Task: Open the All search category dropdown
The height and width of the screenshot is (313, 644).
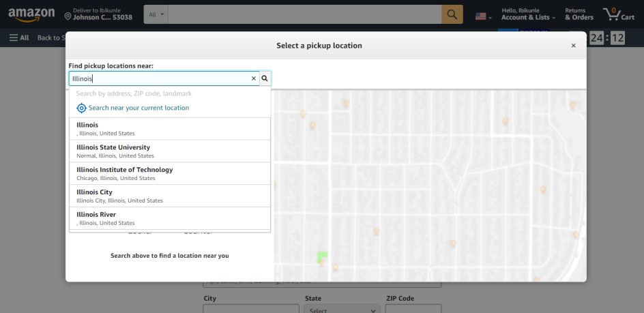Action: 156,14
